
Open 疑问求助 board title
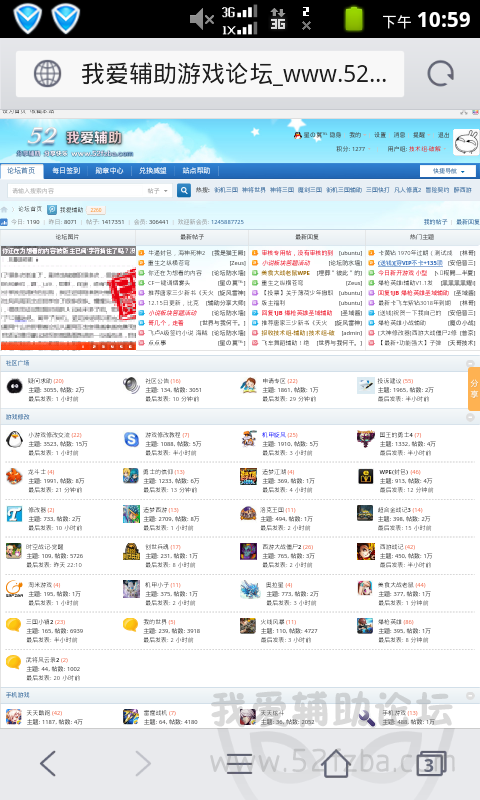pos(40,381)
